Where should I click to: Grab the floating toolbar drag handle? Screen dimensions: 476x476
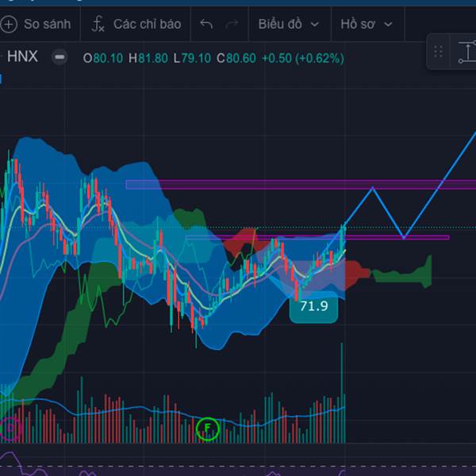coord(438,52)
